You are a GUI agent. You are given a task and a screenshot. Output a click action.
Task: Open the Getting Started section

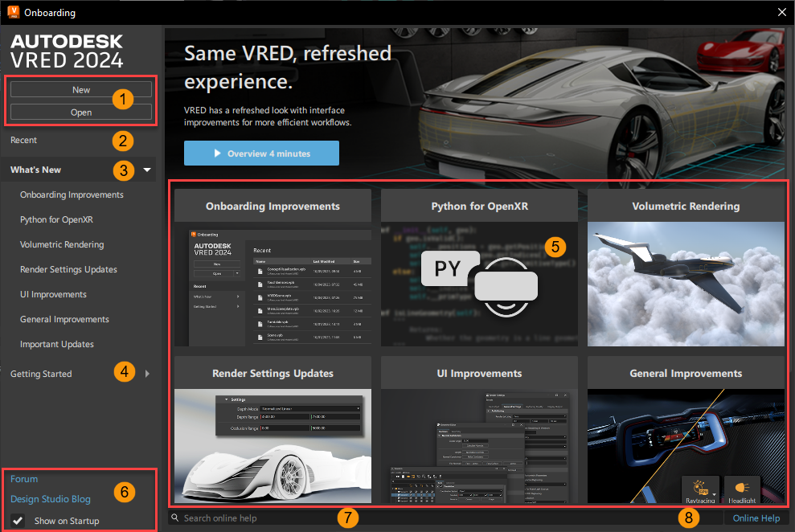(41, 374)
